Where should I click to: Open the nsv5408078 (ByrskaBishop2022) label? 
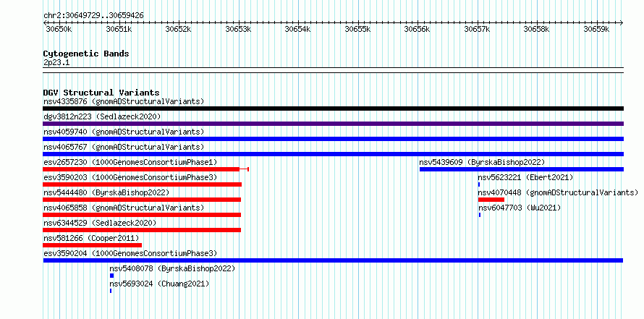[x=172, y=268]
